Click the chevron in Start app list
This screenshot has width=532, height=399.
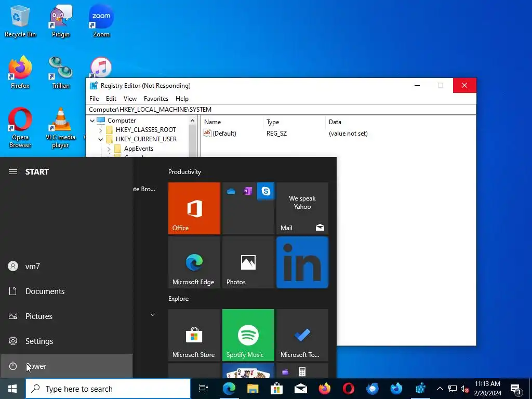[153, 315]
